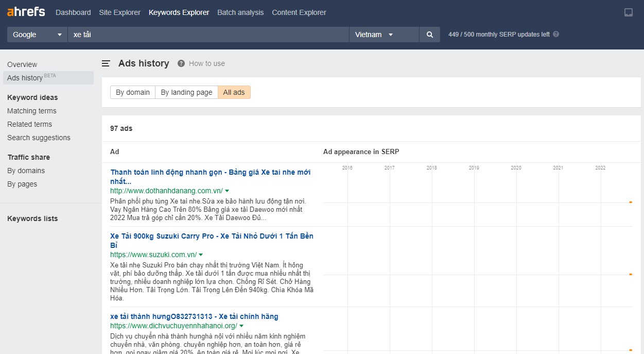Click the 'Traffic share' sidebar heading

[29, 157]
